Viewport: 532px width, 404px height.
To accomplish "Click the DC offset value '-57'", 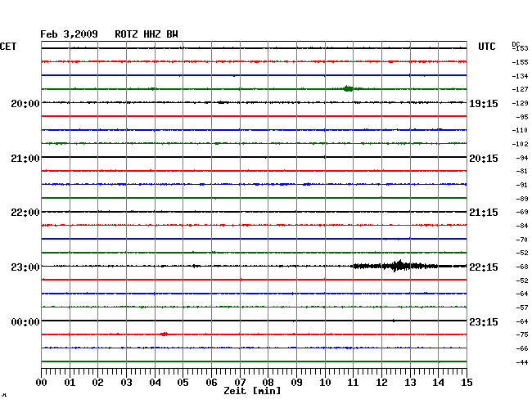I will 522,307.
